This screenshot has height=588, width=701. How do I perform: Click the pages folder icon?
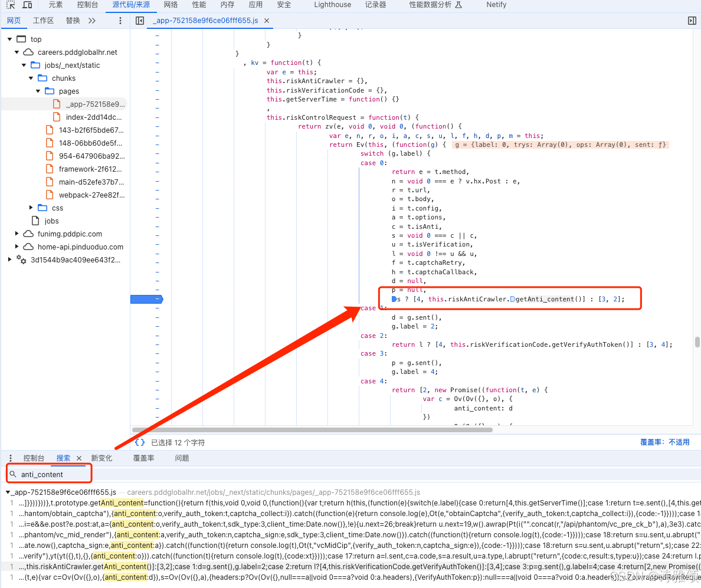click(x=50, y=91)
